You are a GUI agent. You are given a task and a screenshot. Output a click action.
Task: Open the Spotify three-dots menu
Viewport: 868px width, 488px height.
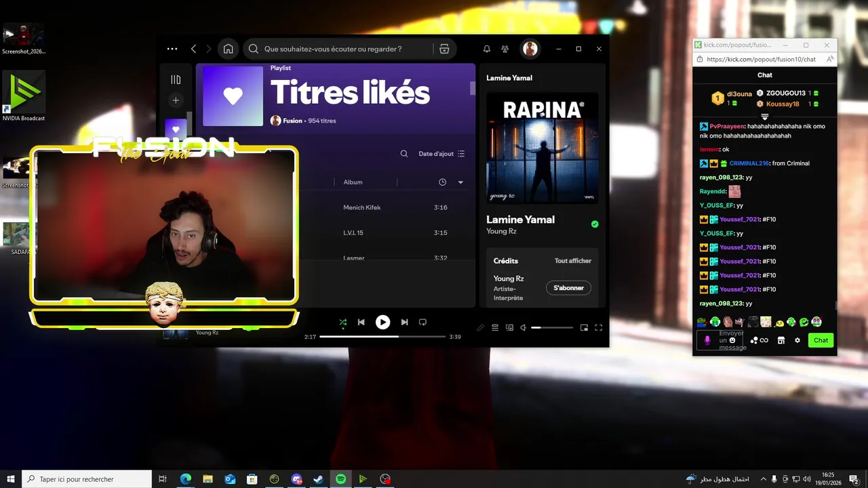172,49
